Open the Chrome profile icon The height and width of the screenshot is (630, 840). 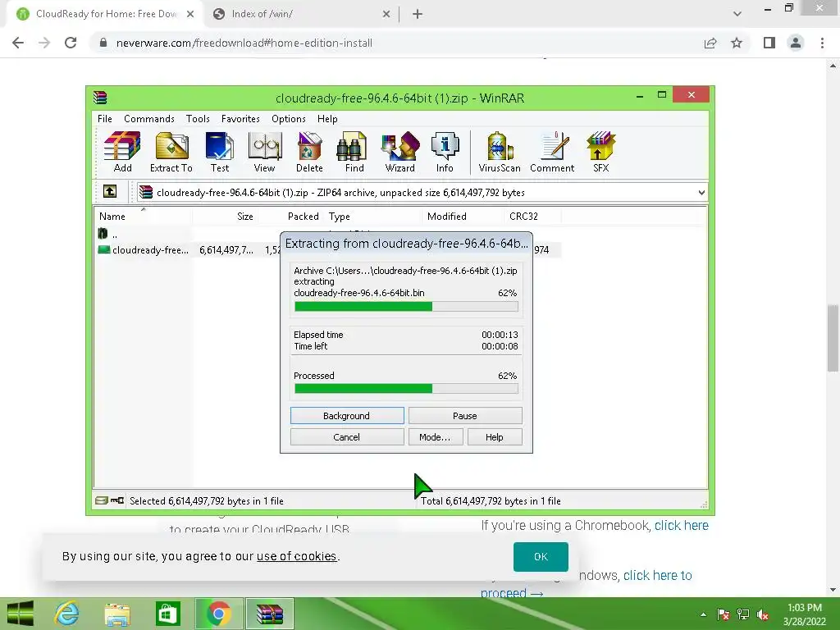tap(796, 43)
